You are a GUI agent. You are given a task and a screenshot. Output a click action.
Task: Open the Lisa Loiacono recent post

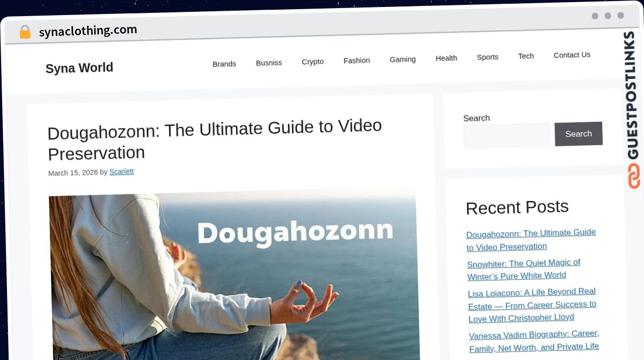coord(532,305)
